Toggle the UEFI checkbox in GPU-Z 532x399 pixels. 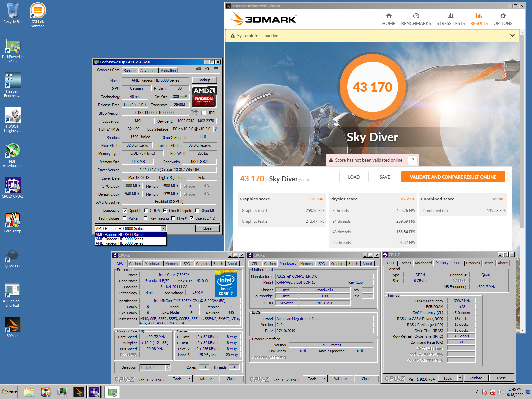pos(204,113)
